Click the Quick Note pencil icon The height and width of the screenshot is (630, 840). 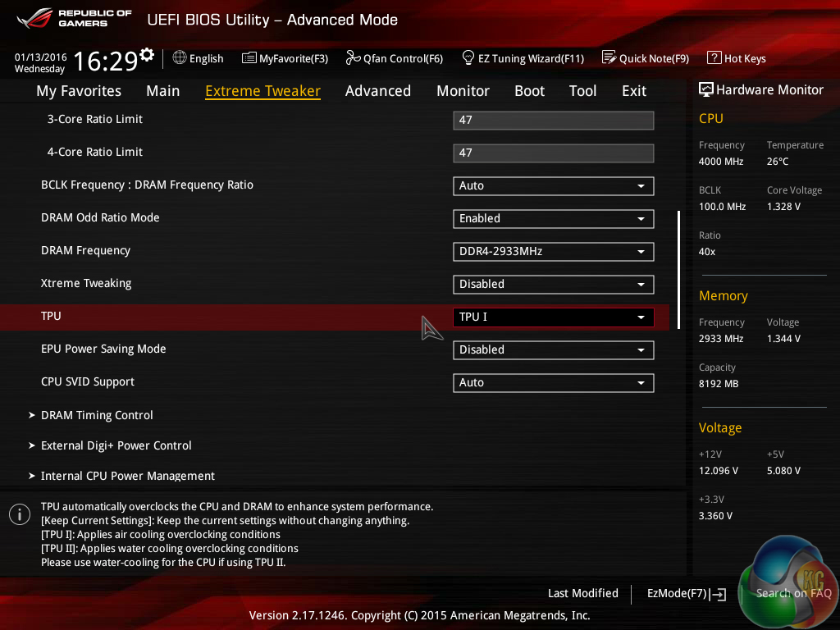[609, 57]
